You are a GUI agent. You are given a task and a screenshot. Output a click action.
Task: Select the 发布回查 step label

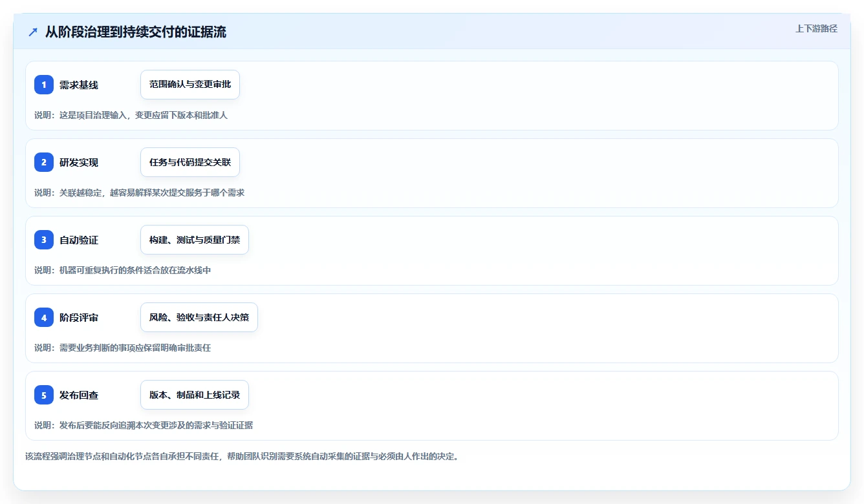point(79,395)
